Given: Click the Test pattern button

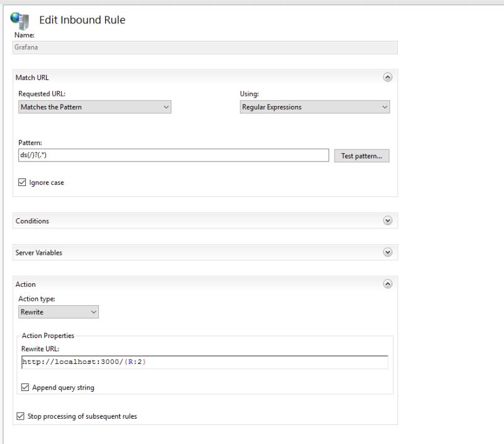Looking at the screenshot, I should 362,155.
